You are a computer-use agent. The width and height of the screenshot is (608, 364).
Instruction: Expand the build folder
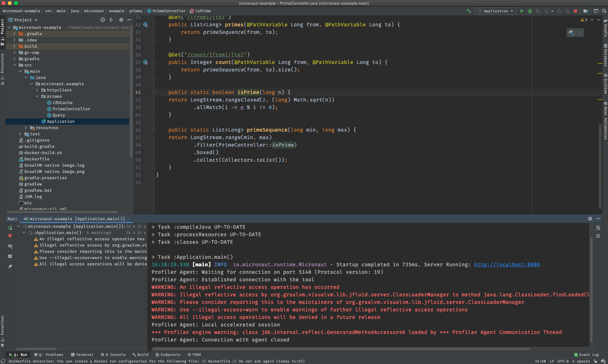pyautogui.click(x=14, y=46)
